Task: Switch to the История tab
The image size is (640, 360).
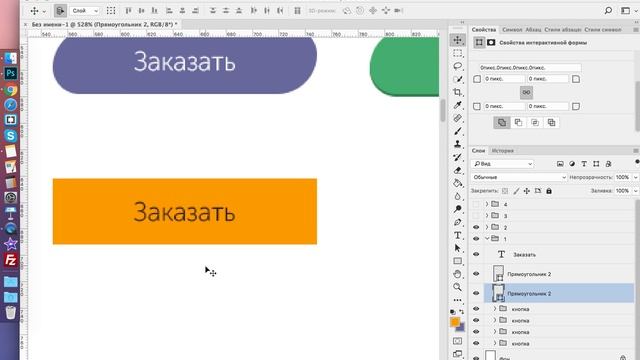Action: pyautogui.click(x=502, y=151)
